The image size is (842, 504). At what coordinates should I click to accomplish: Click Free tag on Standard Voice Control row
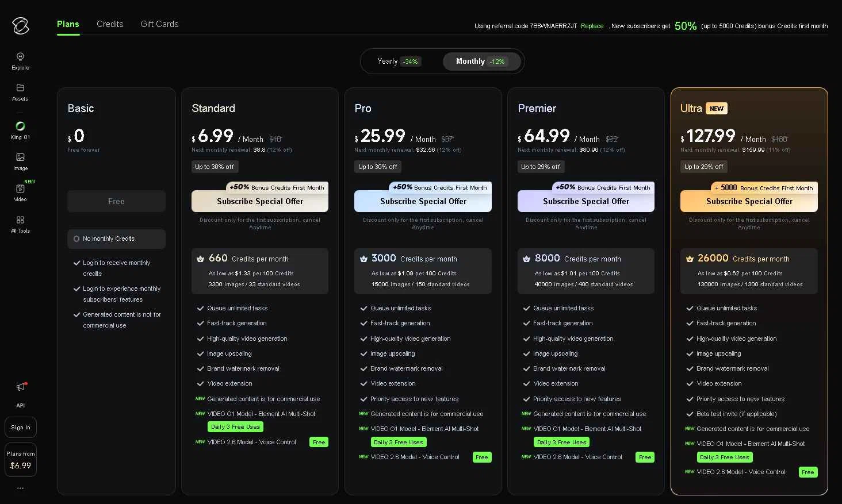(x=319, y=442)
